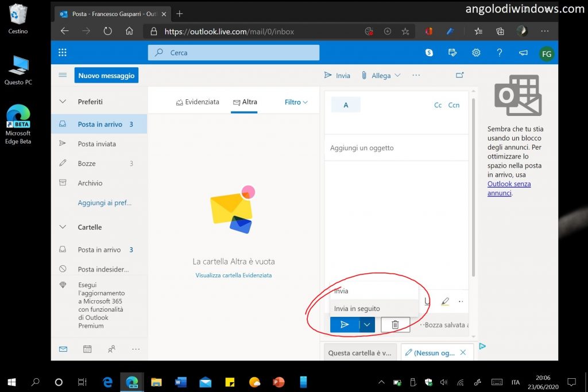Screen dimensions: 588x392
Task: Expand the Allega attachment dropdown
Action: (x=397, y=76)
